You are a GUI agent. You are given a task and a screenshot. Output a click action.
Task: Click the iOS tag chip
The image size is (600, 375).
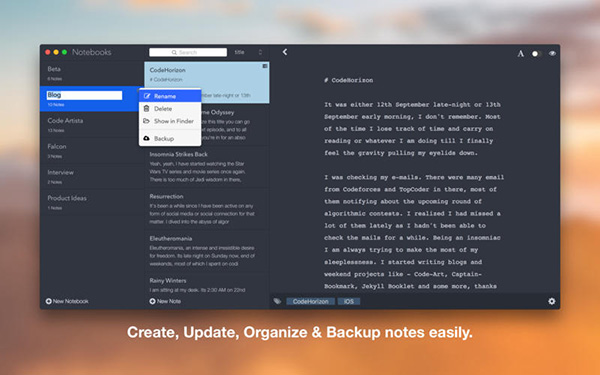349,302
